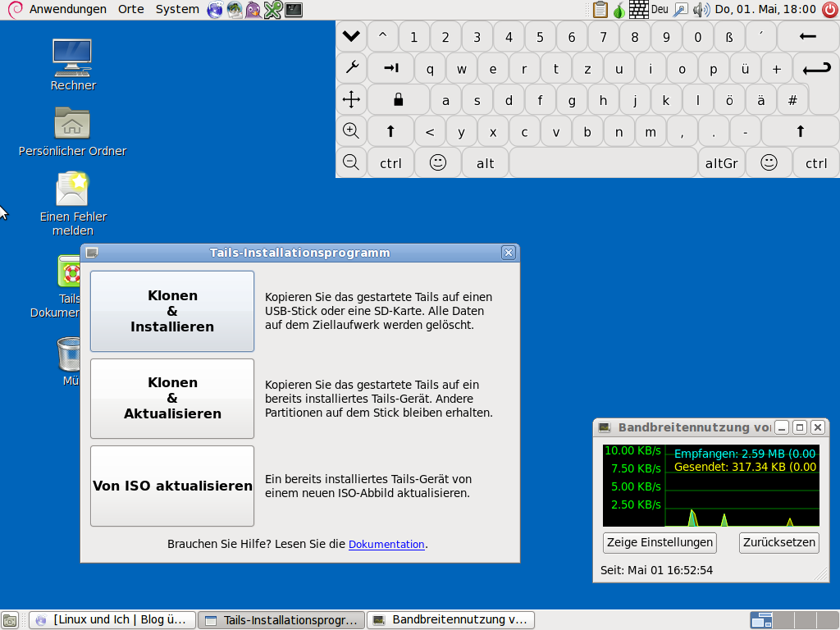This screenshot has width=840, height=630.
Task: Click the Klonen & Installieren button
Action: 172,311
